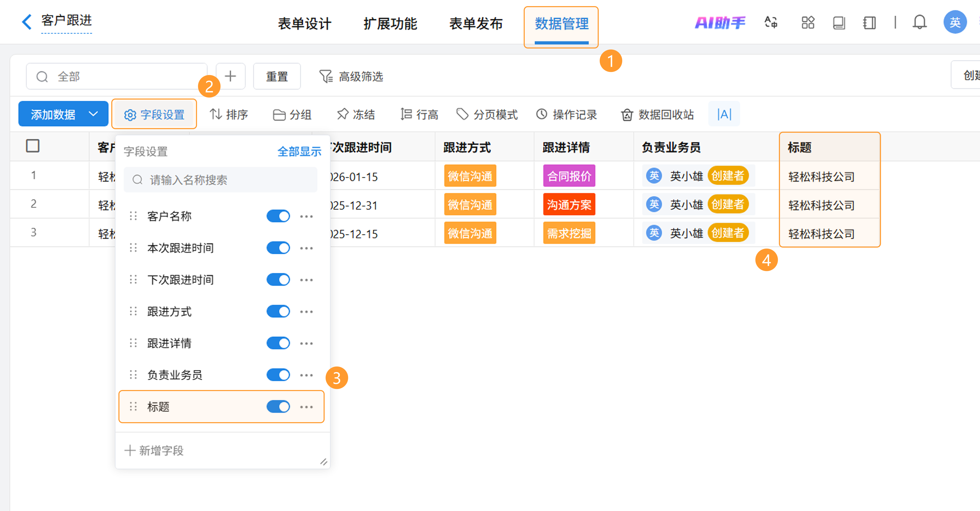Check the select-all checkbox in the table header
The width and height of the screenshot is (980, 511).
(x=33, y=146)
